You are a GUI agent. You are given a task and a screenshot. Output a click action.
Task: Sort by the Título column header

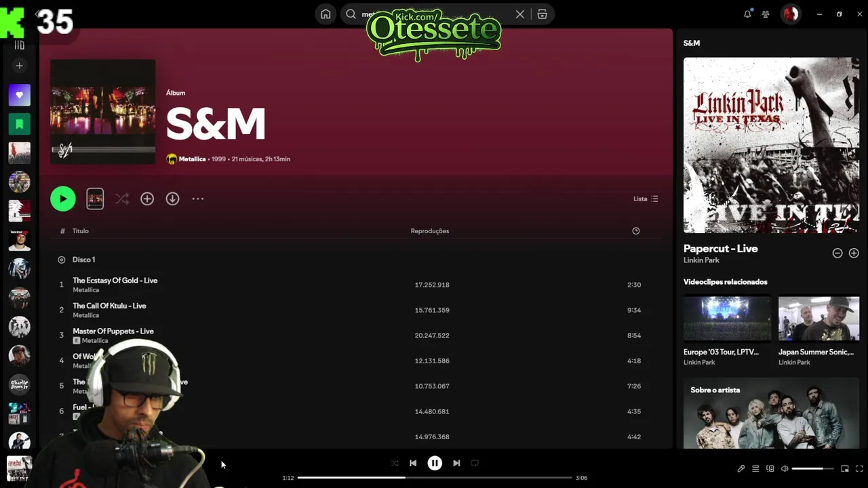81,231
